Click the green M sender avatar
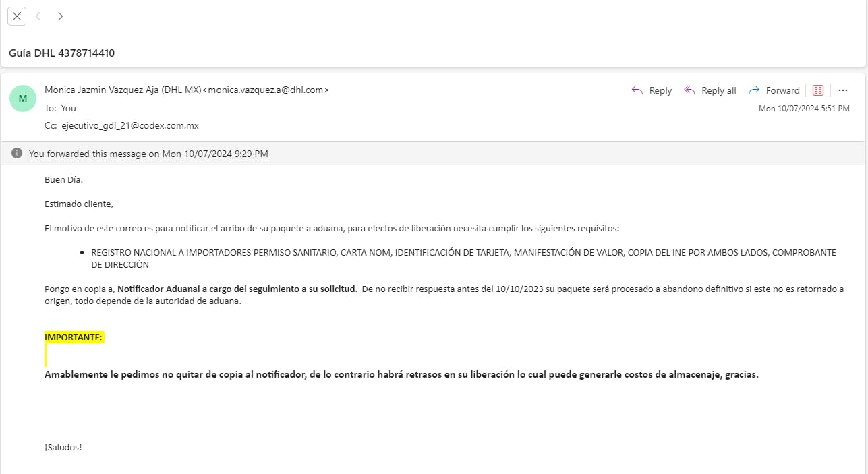Screen dimensions: 868x474 click(x=23, y=98)
